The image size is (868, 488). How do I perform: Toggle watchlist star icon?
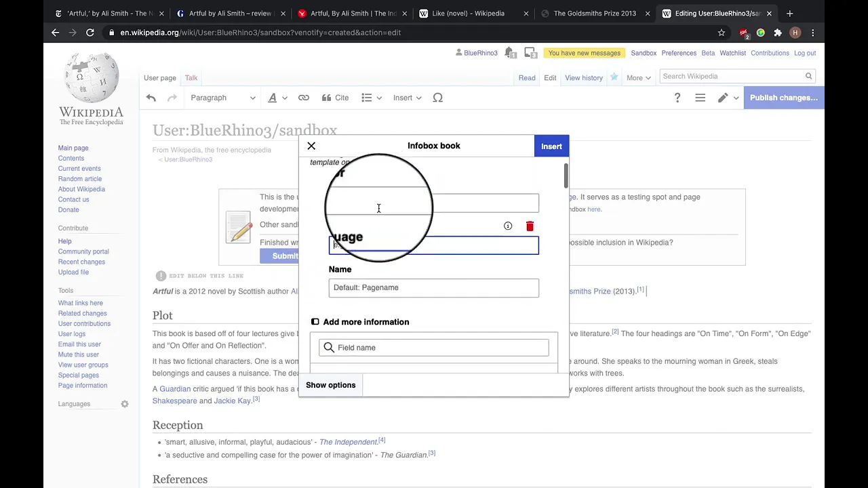pyautogui.click(x=614, y=77)
